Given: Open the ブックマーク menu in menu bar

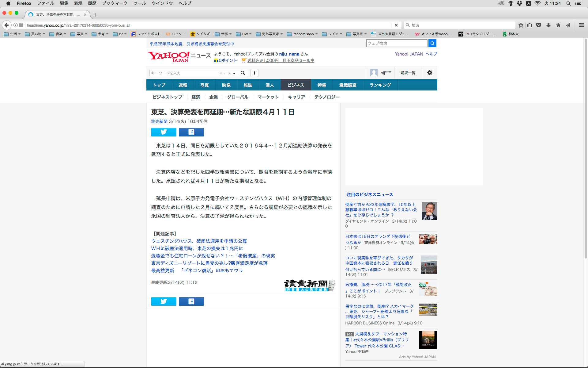Looking at the screenshot, I should click(x=115, y=3).
